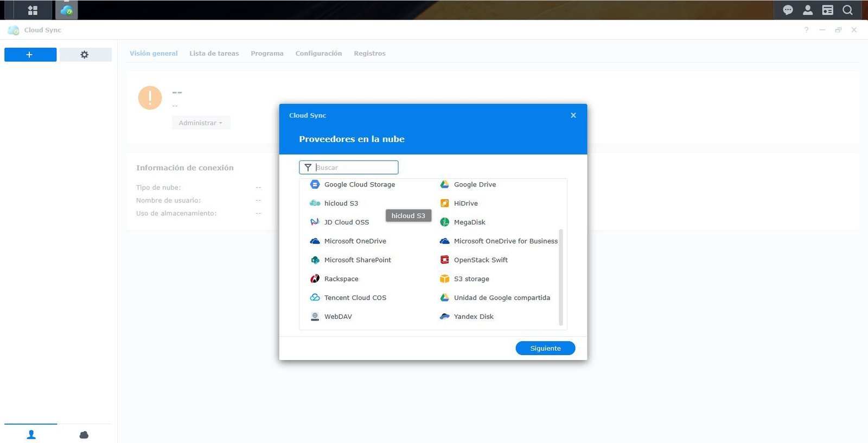Select the WebDAV provider icon

click(315, 317)
